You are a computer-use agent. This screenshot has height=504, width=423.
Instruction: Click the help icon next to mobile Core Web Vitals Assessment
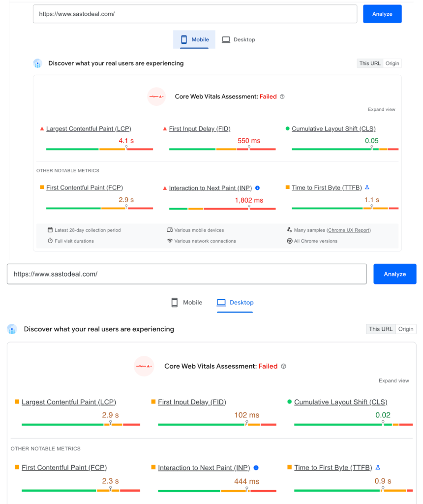(282, 97)
